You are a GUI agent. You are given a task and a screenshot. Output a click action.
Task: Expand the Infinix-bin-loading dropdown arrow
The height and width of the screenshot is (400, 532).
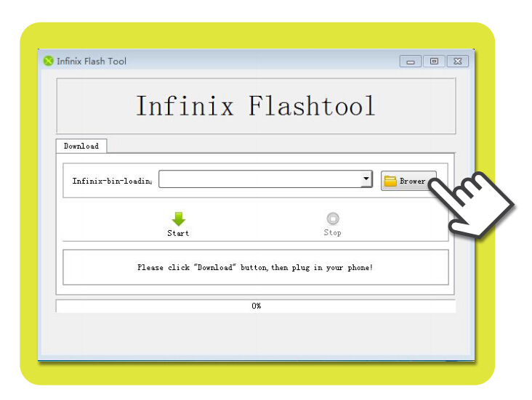click(366, 179)
